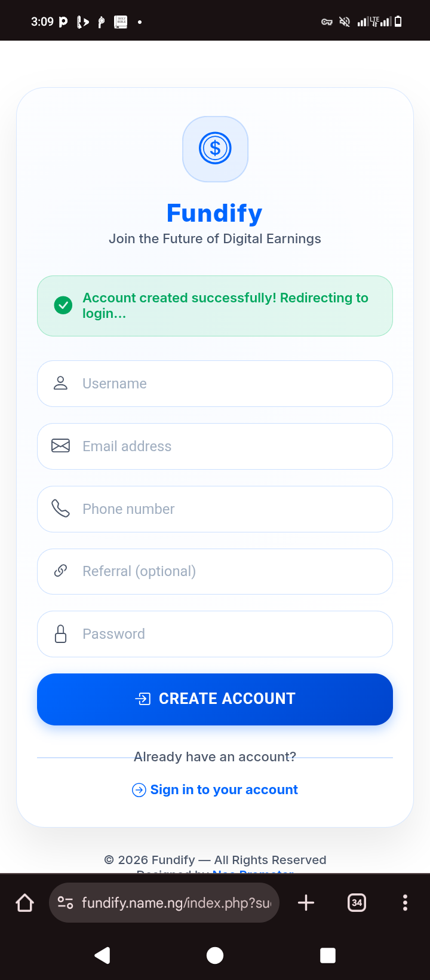Image resolution: width=430 pixels, height=980 pixels.
Task: Tap the green success checkmark icon
Action: coord(63,305)
